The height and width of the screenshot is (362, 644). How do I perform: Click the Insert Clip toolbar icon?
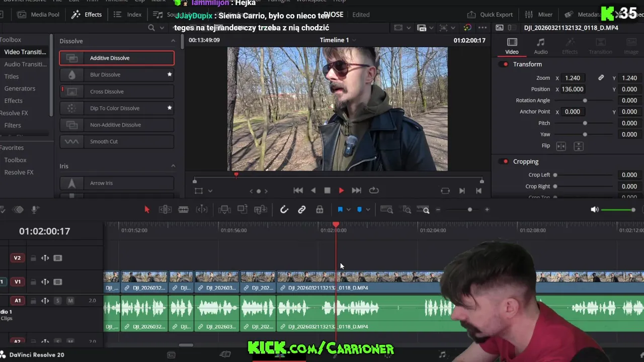click(224, 210)
